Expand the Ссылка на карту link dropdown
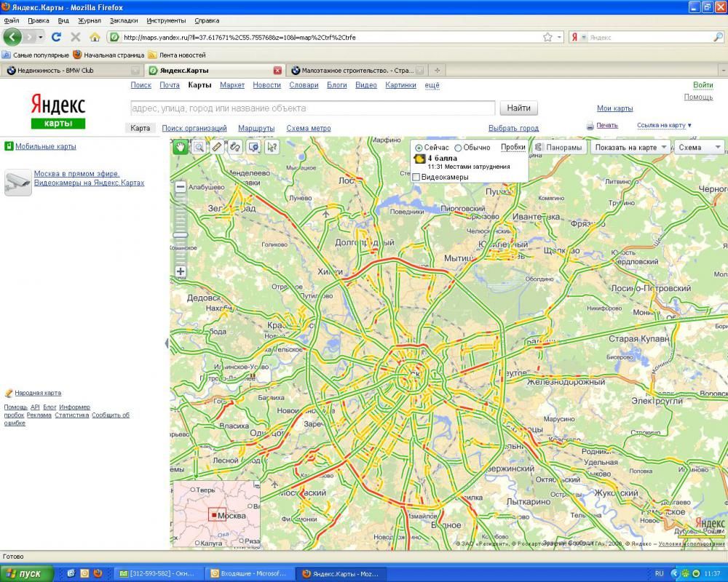728x582 pixels. [x=689, y=125]
